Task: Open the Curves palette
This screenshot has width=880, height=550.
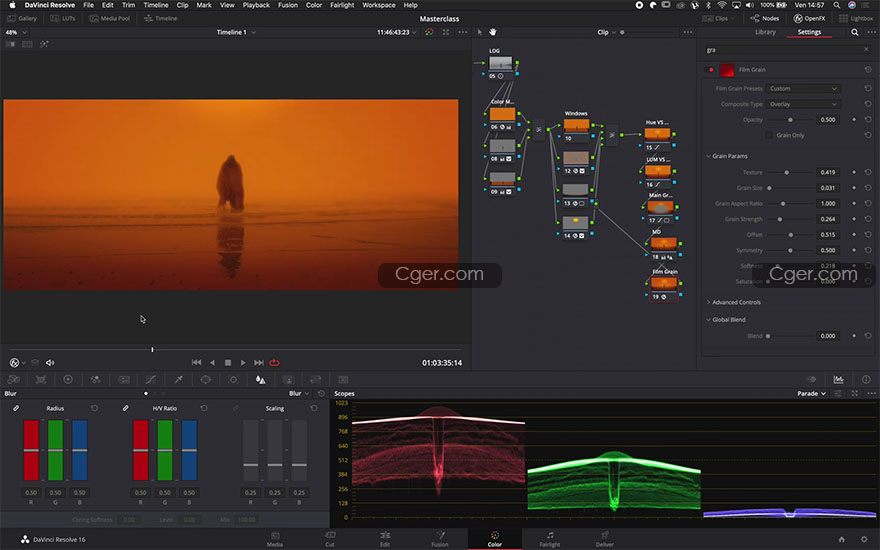Action: (x=151, y=379)
